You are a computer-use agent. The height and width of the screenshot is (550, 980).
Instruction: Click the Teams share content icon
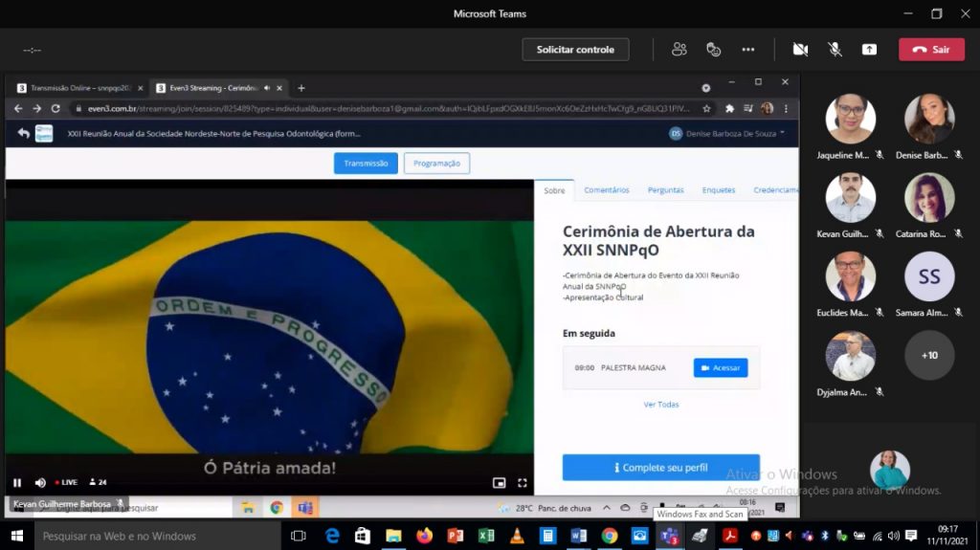pyautogui.click(x=869, y=50)
